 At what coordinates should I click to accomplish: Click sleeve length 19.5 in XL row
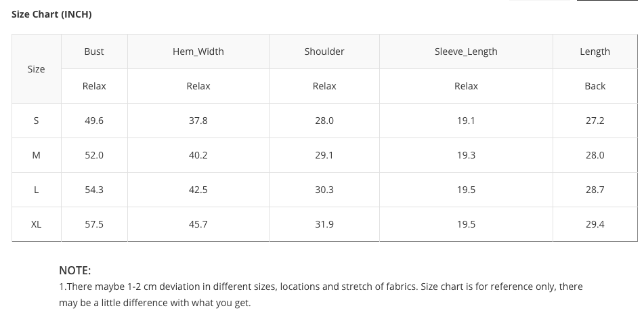466,224
